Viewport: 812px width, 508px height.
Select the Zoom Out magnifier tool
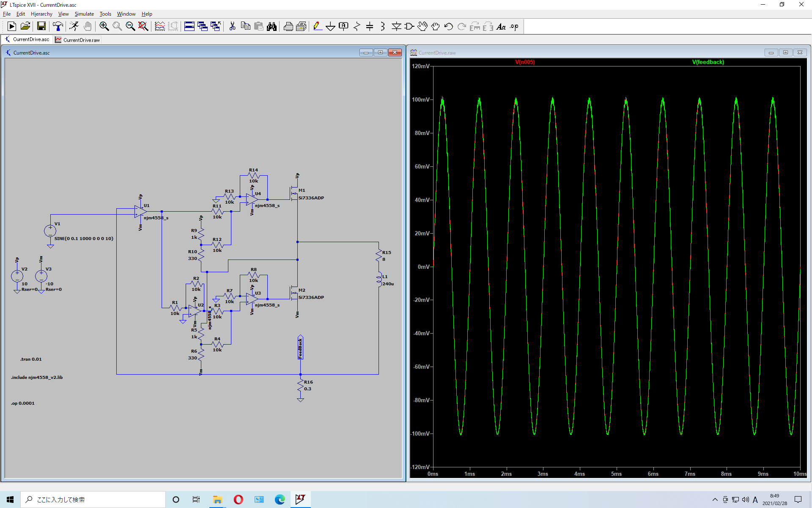point(130,27)
